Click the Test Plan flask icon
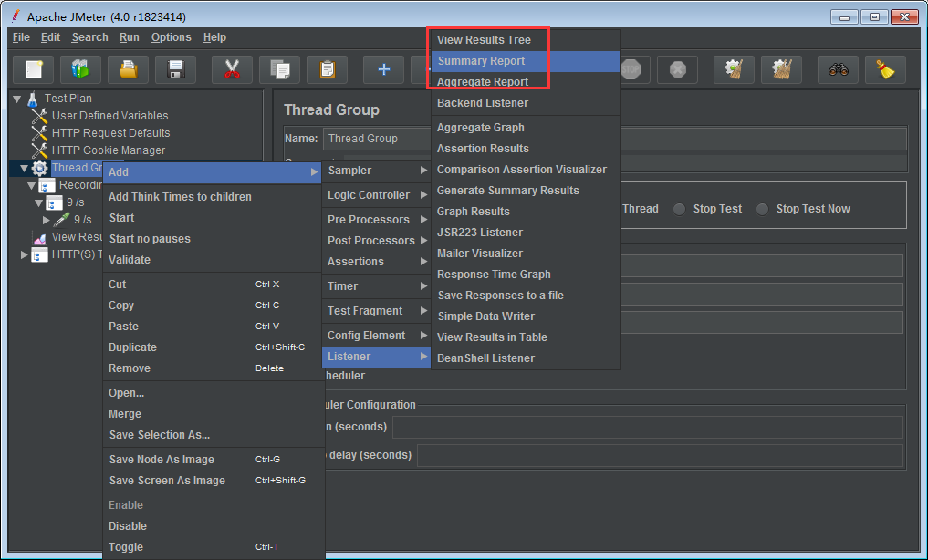 point(33,99)
